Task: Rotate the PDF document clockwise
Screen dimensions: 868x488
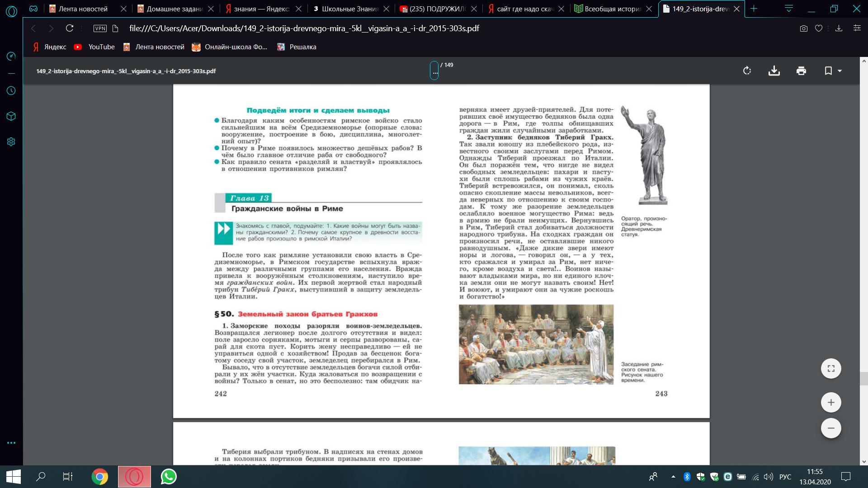Action: 747,71
